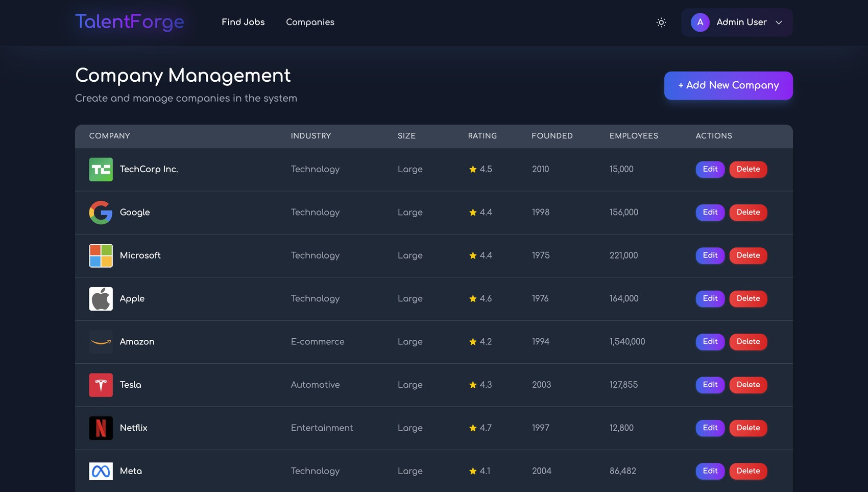The image size is (868, 492).
Task: Click the Netflix logo icon
Action: (x=101, y=428)
